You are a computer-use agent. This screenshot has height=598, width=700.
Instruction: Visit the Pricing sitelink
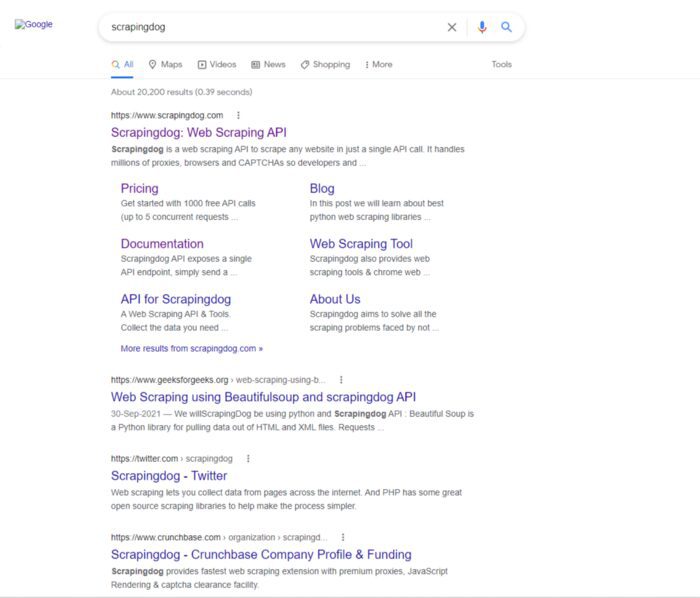139,188
